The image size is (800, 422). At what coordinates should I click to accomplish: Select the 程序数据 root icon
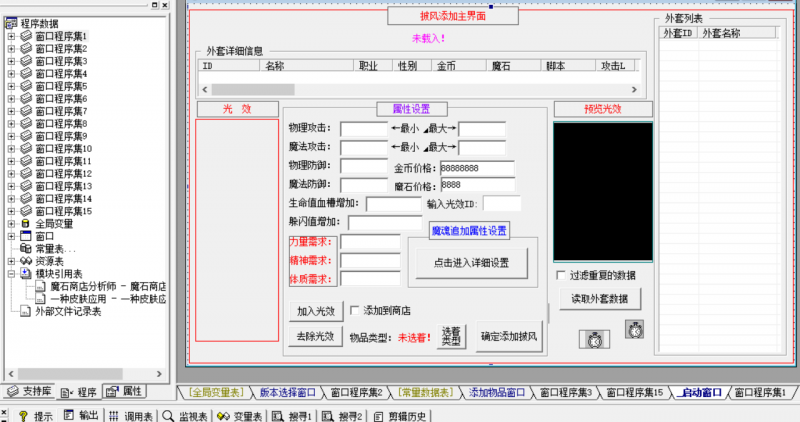tap(11, 23)
